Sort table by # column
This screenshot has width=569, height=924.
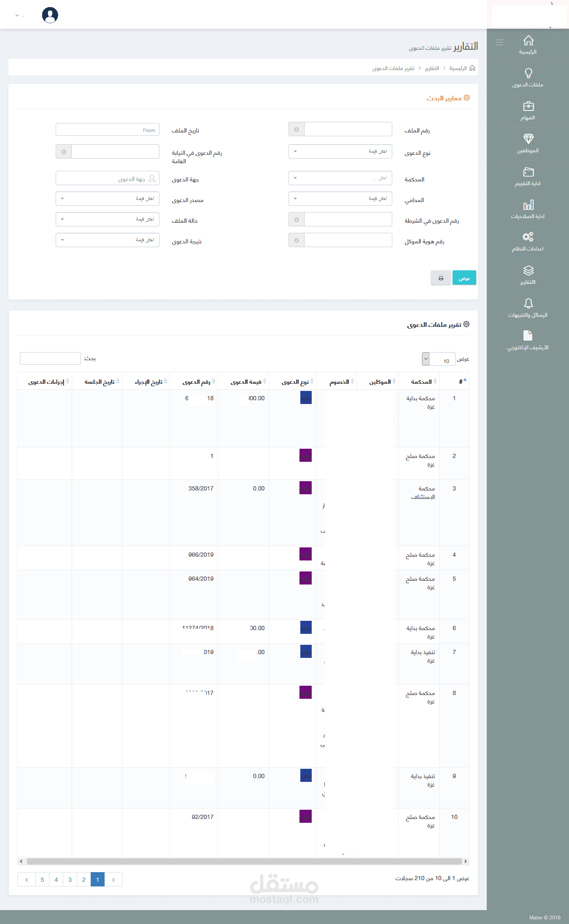click(x=454, y=381)
